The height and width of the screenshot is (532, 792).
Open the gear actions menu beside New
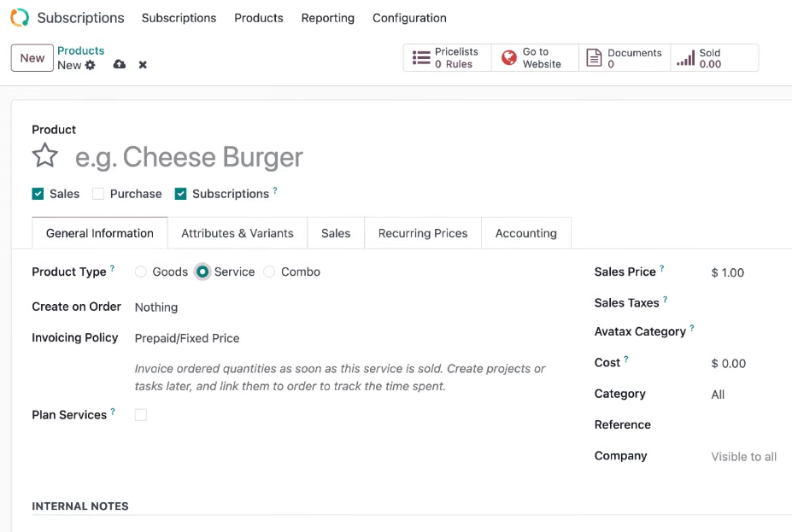pos(91,65)
